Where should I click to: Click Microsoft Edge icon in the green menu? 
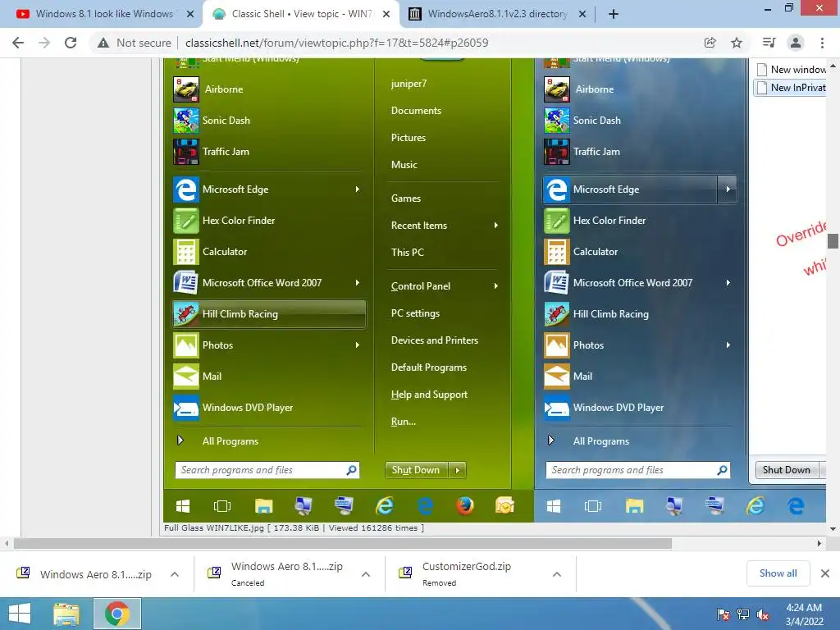(186, 189)
